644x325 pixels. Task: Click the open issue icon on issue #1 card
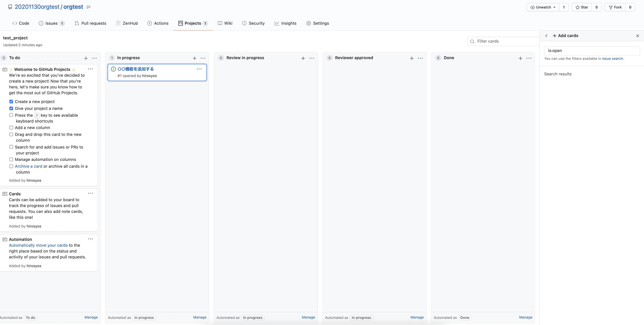[x=113, y=69]
